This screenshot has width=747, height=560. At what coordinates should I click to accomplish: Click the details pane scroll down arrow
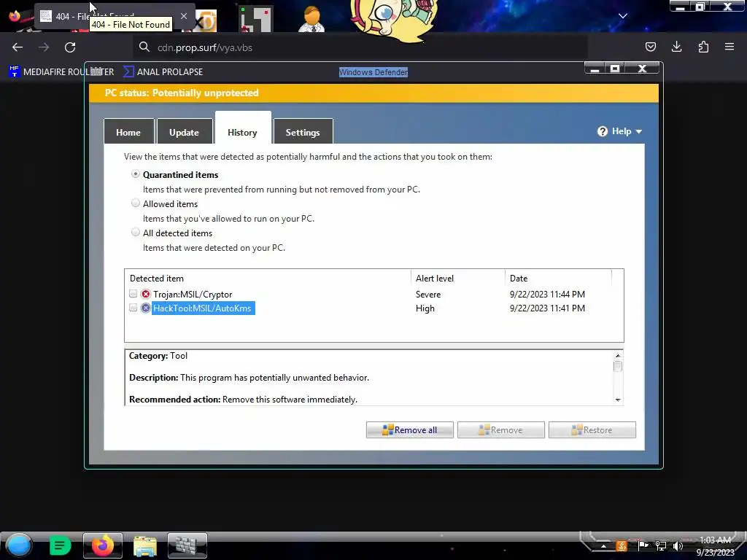pos(618,400)
